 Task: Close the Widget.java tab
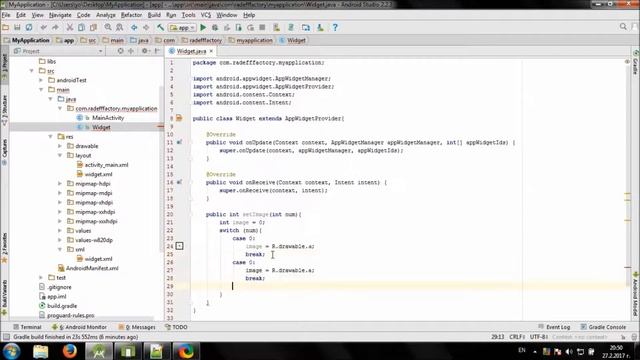point(211,51)
